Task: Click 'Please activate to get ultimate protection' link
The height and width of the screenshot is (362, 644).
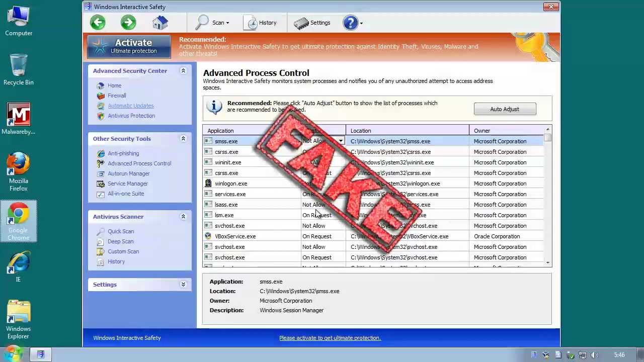Action: click(x=330, y=338)
